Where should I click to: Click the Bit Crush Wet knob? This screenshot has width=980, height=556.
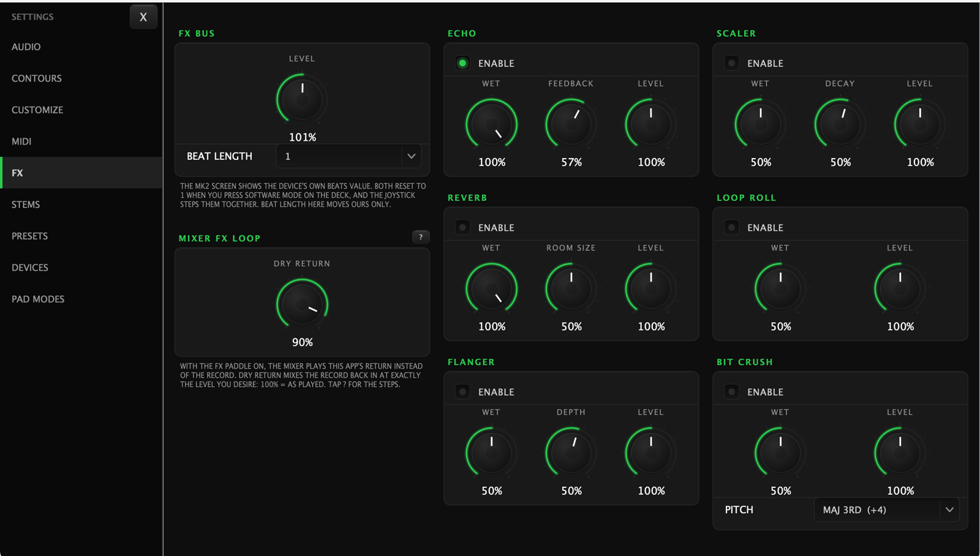pyautogui.click(x=780, y=453)
